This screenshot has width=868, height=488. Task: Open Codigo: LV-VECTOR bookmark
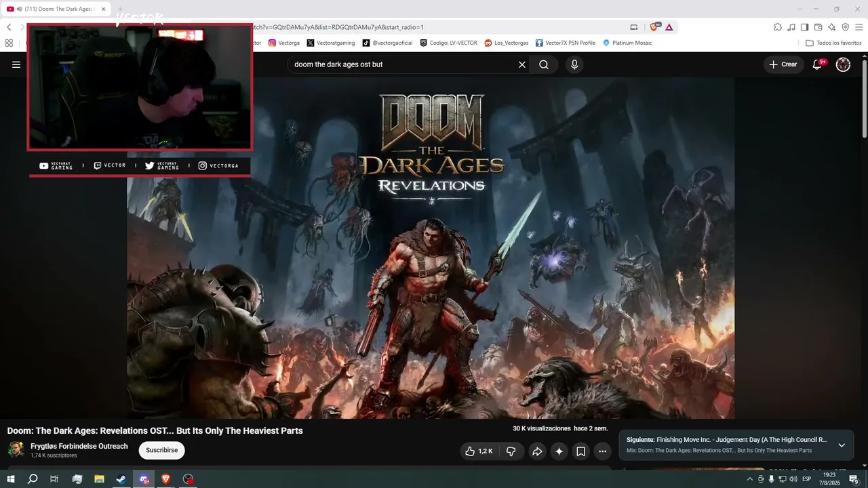click(448, 43)
